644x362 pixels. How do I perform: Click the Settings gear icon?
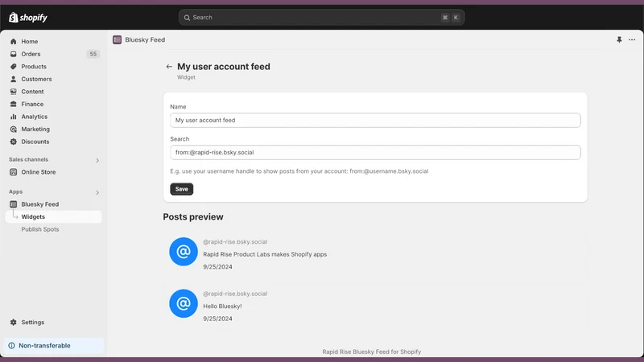pyautogui.click(x=14, y=323)
